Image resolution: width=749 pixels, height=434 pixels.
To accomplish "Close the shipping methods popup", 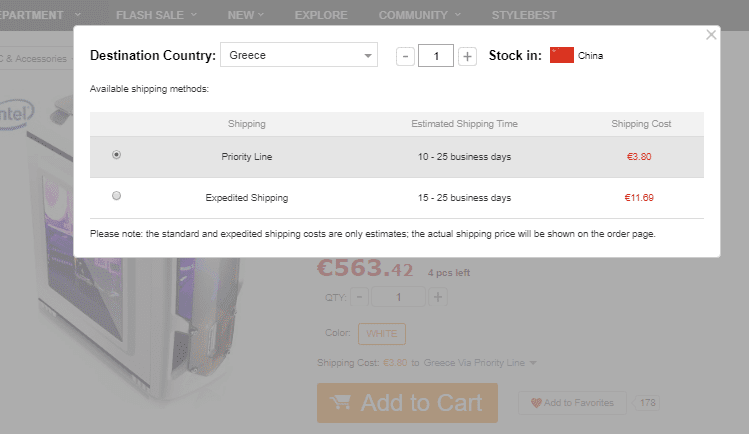I will coord(711,35).
